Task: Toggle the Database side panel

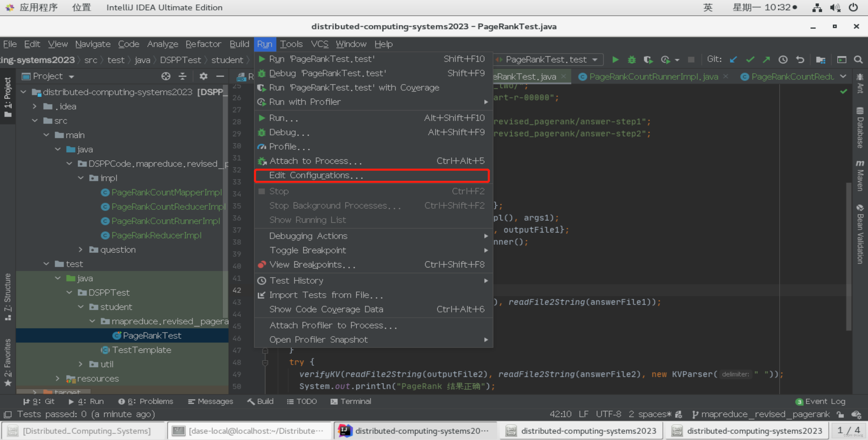Action: 860,128
